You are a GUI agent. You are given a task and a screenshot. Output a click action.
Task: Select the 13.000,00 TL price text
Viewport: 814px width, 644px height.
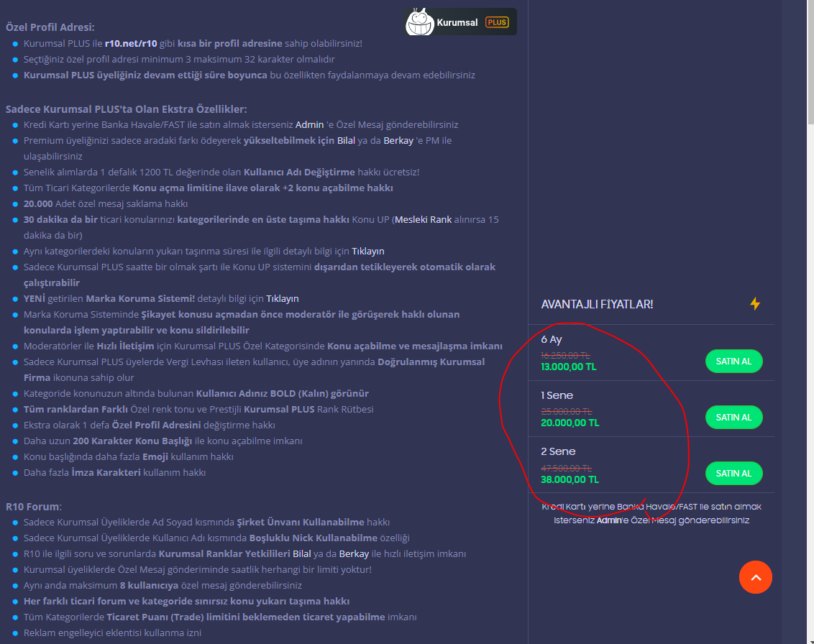click(569, 367)
